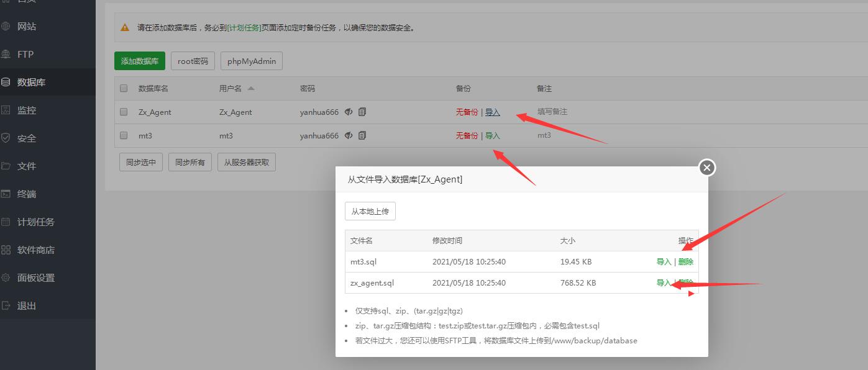Tick the Zx_Agent row checkbox
The image size is (868, 370).
click(x=124, y=112)
